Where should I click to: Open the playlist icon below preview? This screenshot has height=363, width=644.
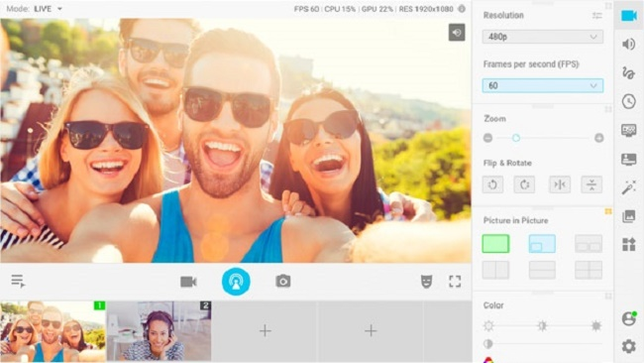[18, 282]
